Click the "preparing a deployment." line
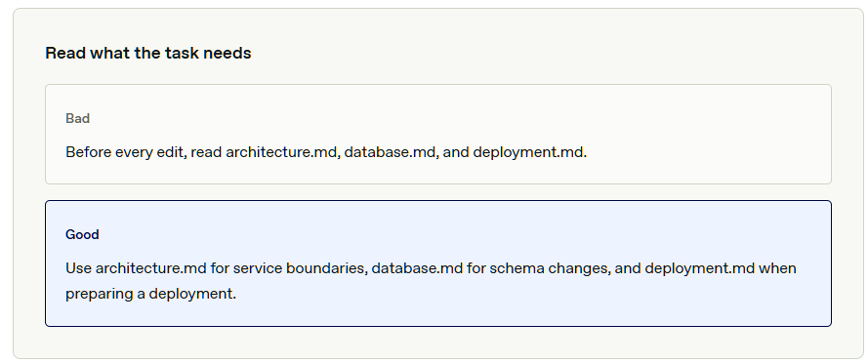The image size is (868, 363). click(x=150, y=294)
